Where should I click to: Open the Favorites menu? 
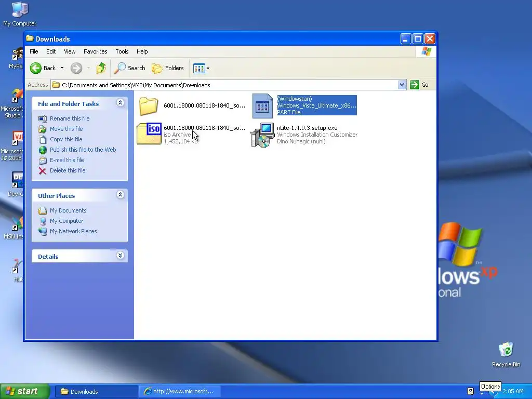[x=96, y=51]
